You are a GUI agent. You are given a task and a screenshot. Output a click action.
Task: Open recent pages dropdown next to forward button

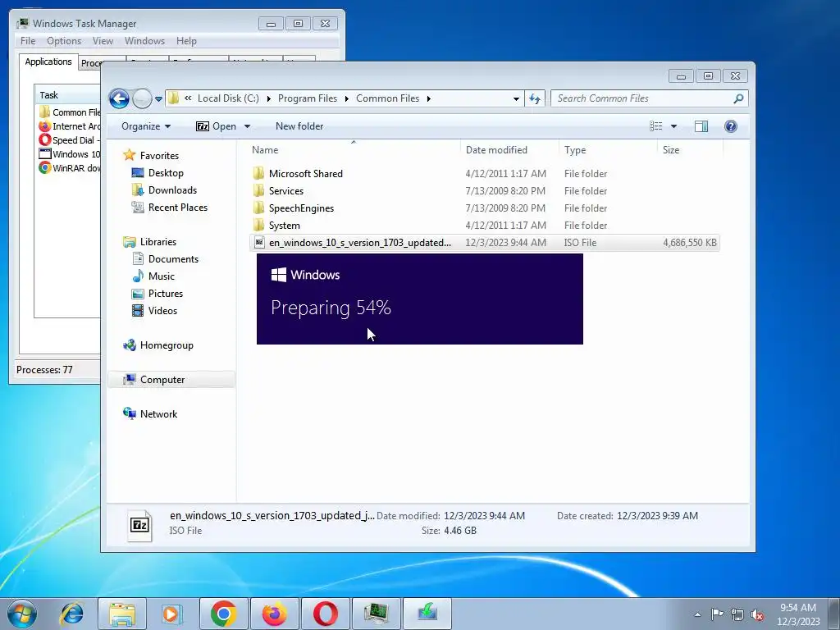click(x=158, y=99)
